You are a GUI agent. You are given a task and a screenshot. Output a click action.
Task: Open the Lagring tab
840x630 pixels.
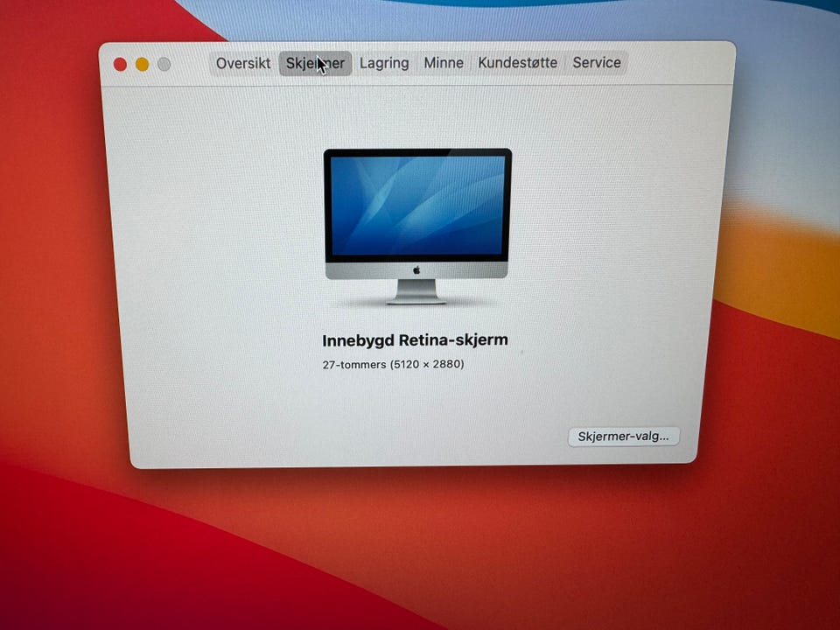pyautogui.click(x=384, y=63)
